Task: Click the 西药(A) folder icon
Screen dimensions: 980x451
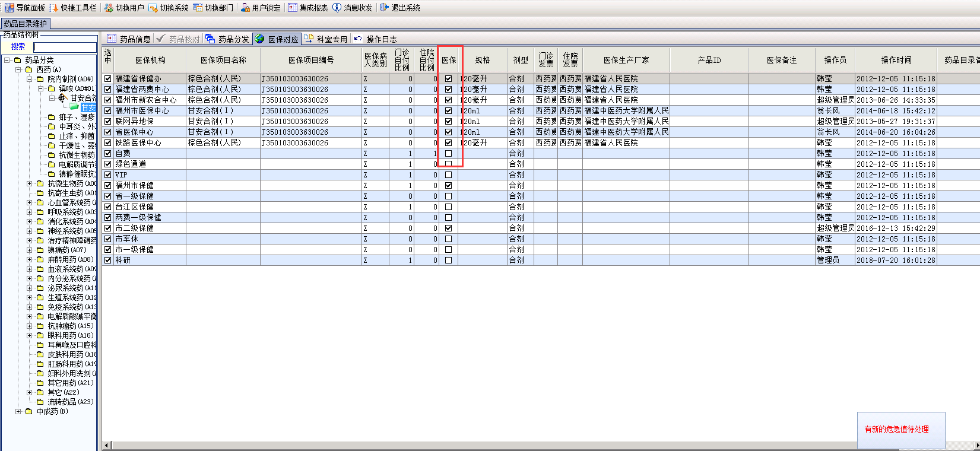Action: coord(29,69)
